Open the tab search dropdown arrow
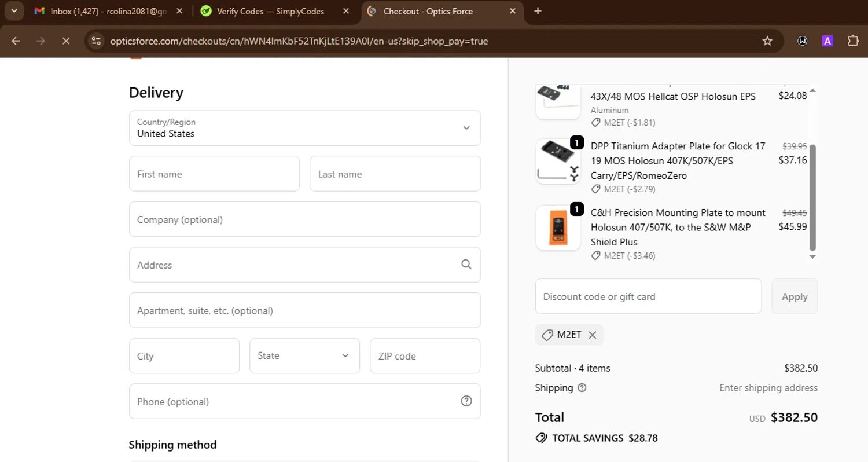The width and height of the screenshot is (868, 462). (14, 11)
